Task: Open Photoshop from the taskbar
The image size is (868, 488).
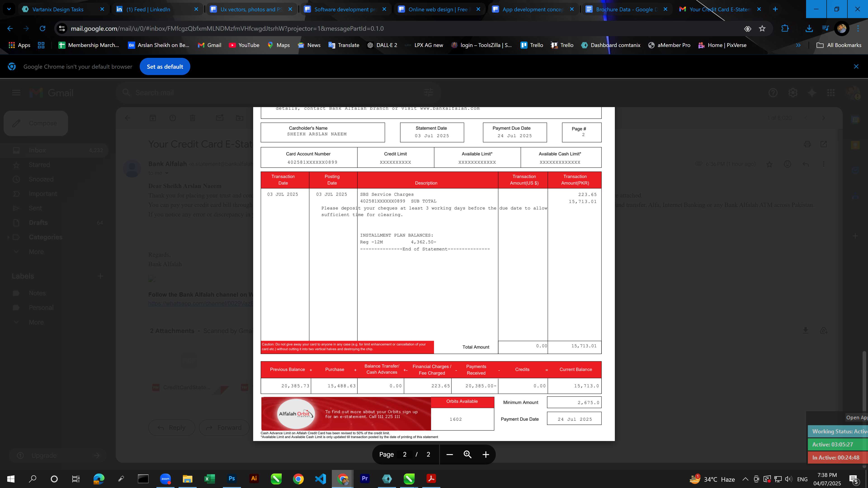Action: 231,479
